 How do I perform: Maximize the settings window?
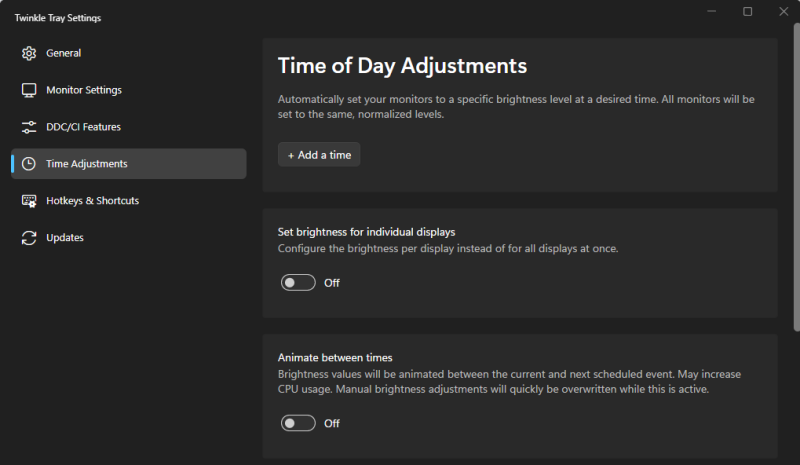click(x=747, y=11)
